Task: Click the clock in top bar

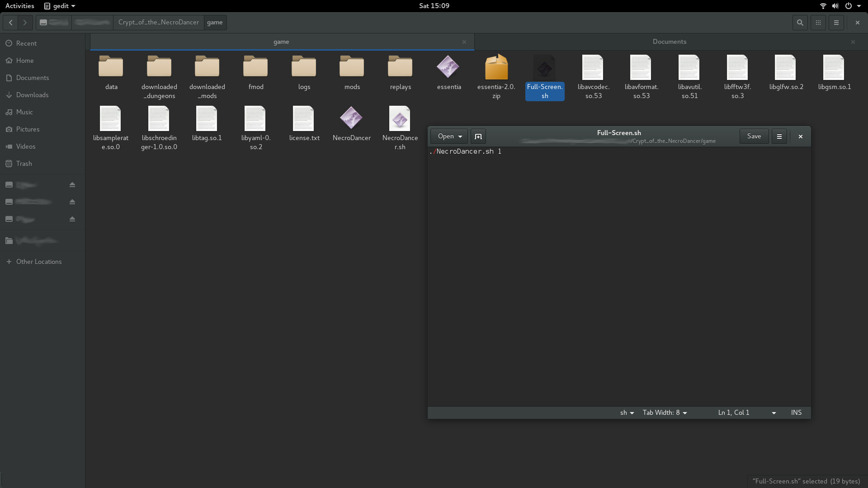Action: [434, 6]
